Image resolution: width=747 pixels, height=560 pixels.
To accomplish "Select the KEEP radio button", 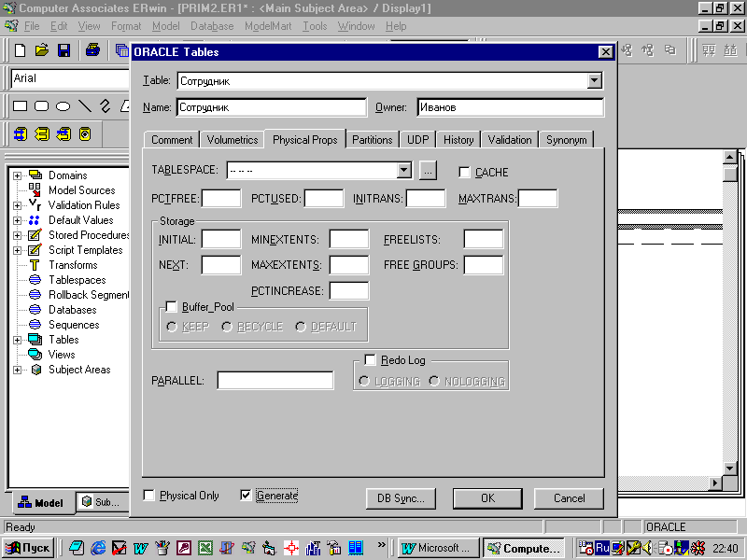I will 172,327.
